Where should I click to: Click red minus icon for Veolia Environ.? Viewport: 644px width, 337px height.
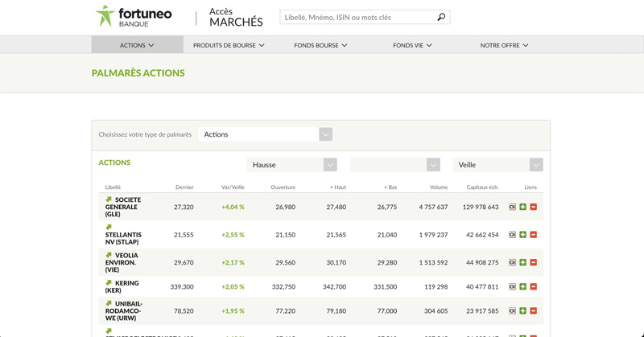534,262
